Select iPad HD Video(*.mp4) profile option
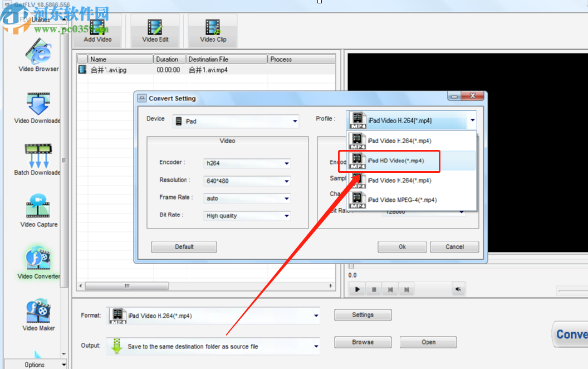This screenshot has width=588, height=369. pyautogui.click(x=411, y=161)
